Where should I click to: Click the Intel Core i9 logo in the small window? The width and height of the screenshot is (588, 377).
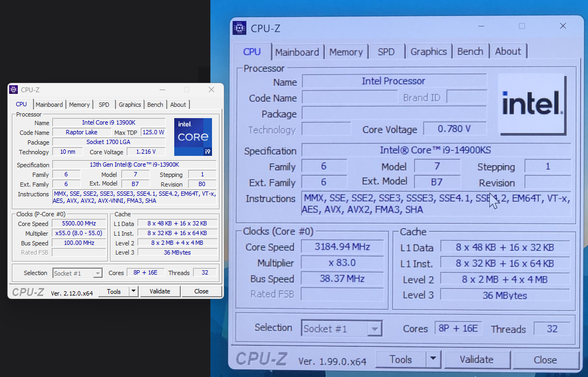coord(193,137)
